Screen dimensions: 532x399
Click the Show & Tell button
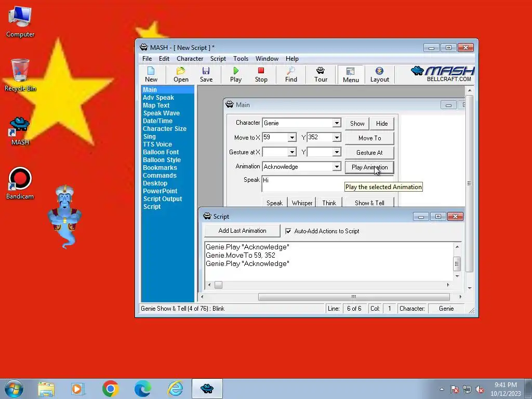pos(369,203)
